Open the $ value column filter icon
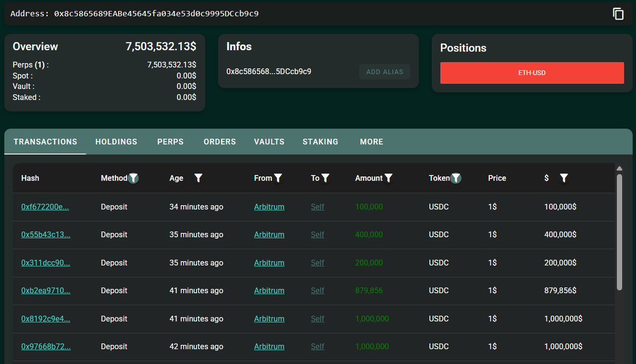 tap(564, 178)
